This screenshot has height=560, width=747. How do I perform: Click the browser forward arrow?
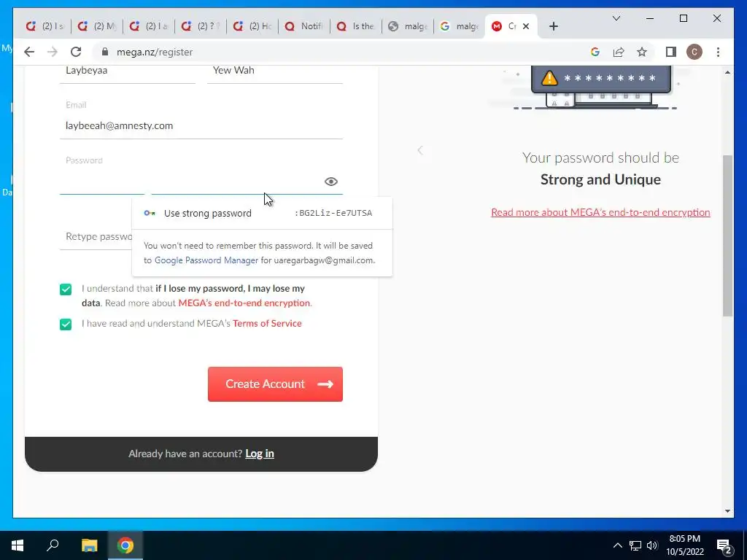(x=53, y=52)
